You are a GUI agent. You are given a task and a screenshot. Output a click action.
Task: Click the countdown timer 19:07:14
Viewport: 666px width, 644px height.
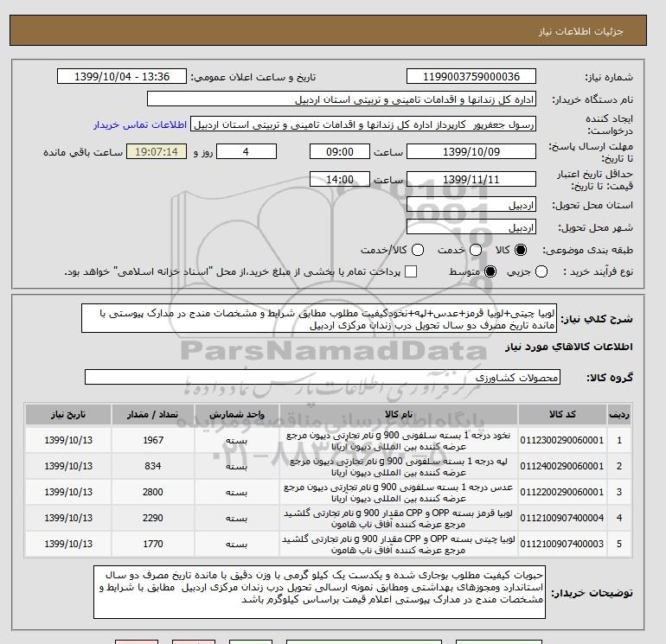click(x=157, y=151)
